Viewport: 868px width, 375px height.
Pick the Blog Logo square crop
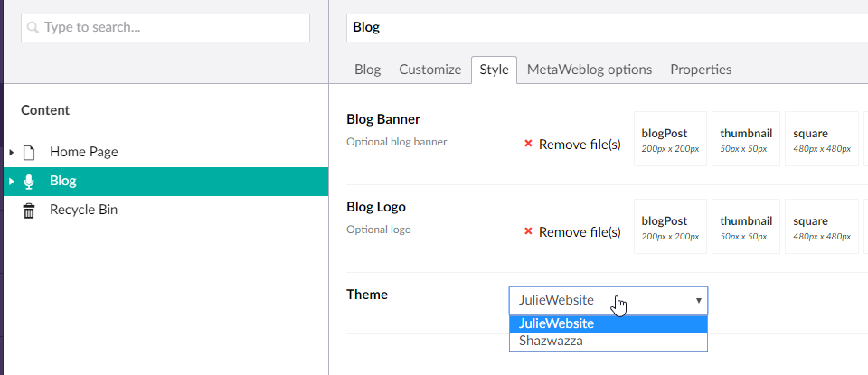[822, 226]
